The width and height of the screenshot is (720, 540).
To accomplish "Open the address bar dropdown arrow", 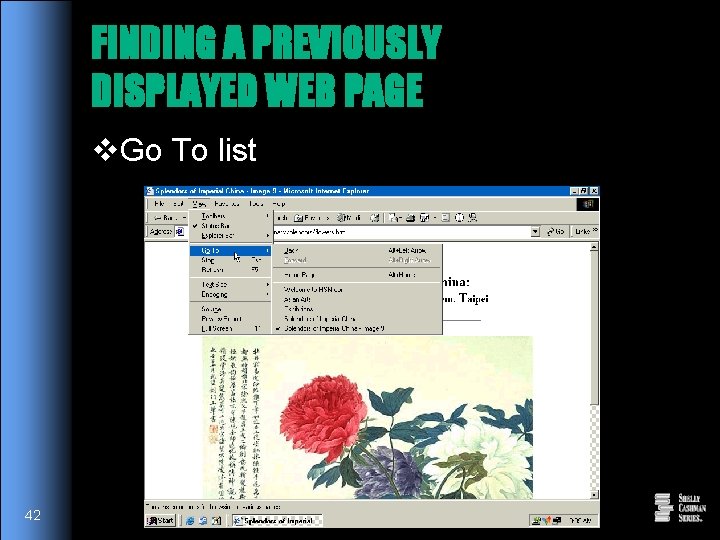I will point(535,231).
